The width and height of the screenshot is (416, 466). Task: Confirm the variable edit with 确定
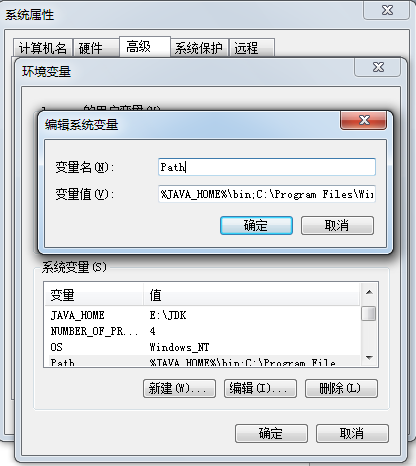point(256,226)
